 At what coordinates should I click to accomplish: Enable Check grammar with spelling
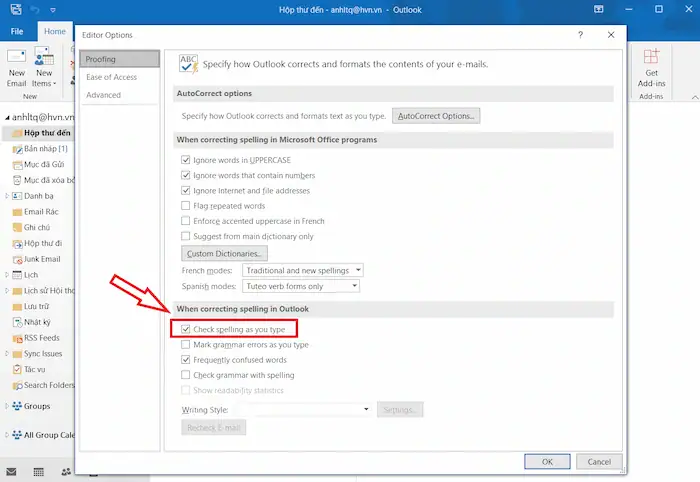[x=186, y=375]
